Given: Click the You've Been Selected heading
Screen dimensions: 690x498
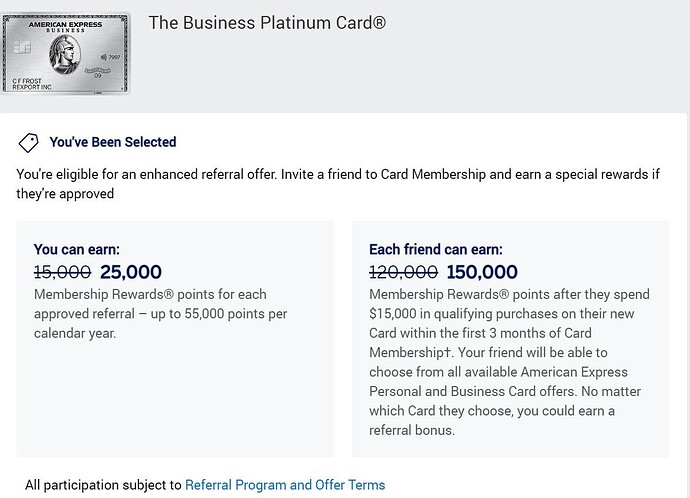Looking at the screenshot, I should (x=113, y=142).
